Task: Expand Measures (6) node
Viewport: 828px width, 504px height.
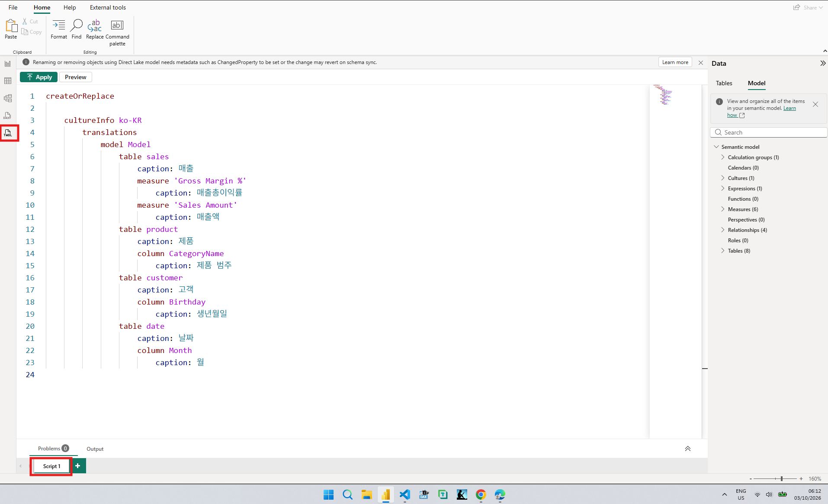Action: (x=723, y=209)
